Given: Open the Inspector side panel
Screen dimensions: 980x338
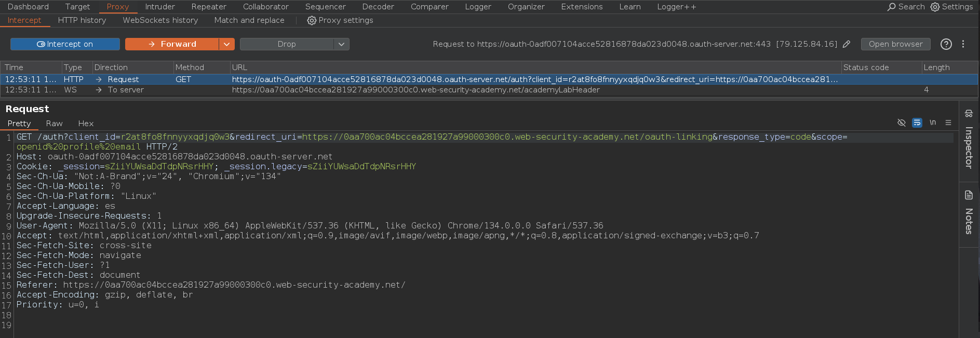Looking at the screenshot, I should point(969,140).
